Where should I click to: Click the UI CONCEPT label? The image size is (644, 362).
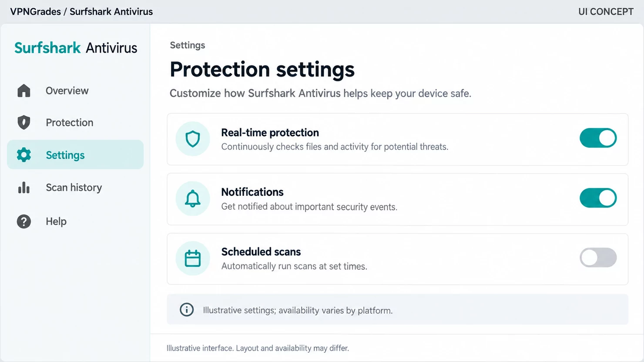[606, 12]
